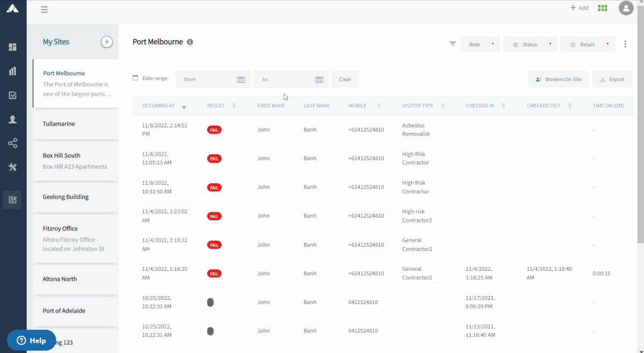Click the Add button in top bar
This screenshot has width=644, height=353.
(x=580, y=8)
